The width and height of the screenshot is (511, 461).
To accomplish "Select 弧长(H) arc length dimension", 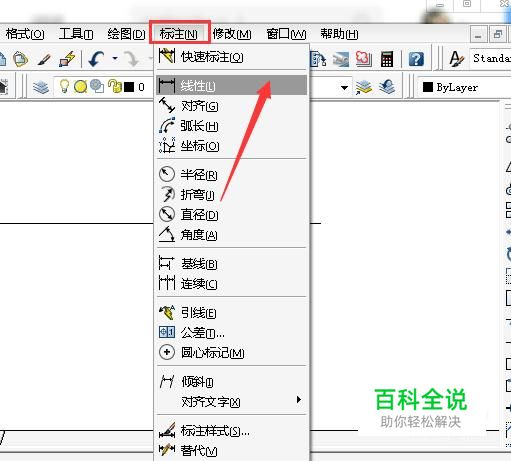I will tap(231, 126).
